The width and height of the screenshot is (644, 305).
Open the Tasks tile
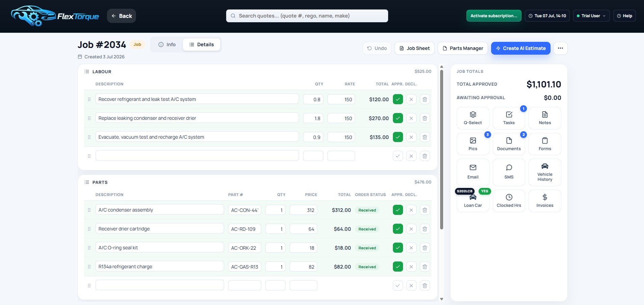tap(509, 118)
